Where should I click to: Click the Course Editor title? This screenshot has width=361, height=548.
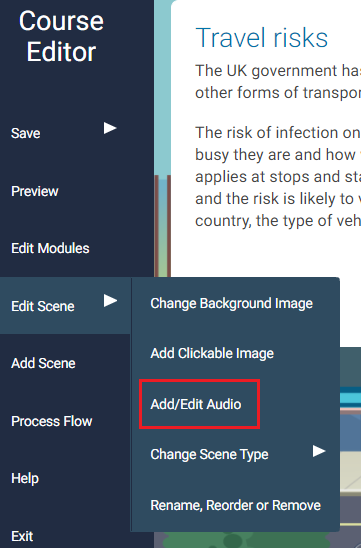(61, 36)
